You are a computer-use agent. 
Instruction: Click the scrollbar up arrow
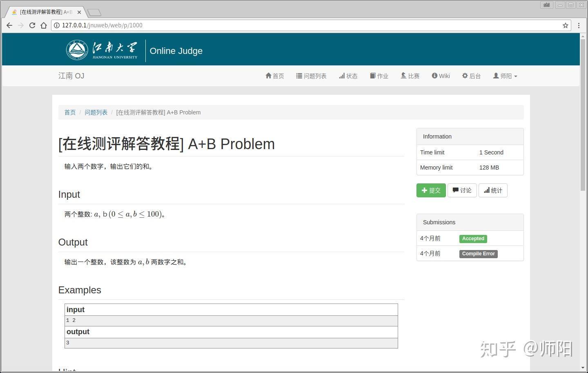click(583, 36)
